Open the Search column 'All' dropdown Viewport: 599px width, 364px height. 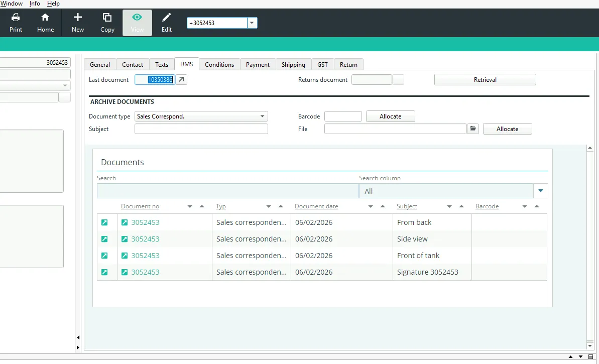(x=541, y=191)
